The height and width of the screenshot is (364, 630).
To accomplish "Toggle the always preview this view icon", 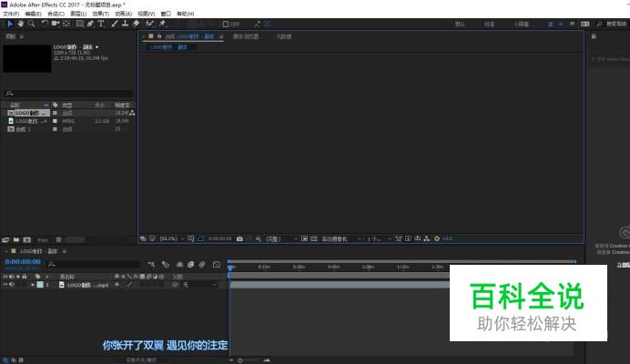I will click(x=143, y=238).
